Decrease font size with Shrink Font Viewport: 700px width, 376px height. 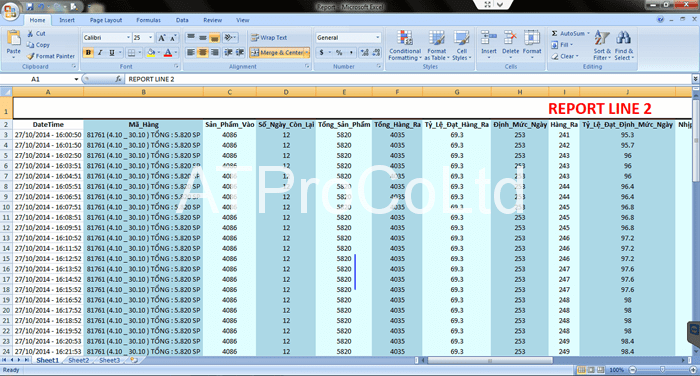point(173,38)
